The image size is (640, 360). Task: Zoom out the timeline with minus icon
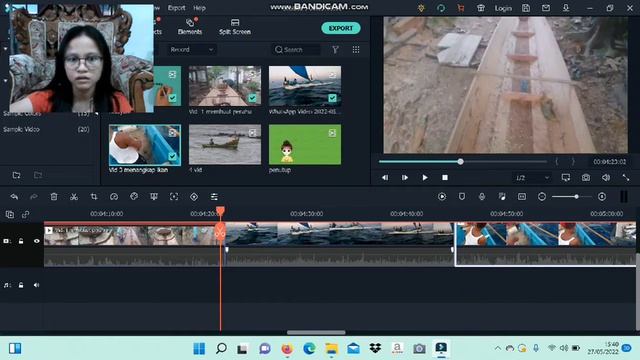click(x=542, y=197)
